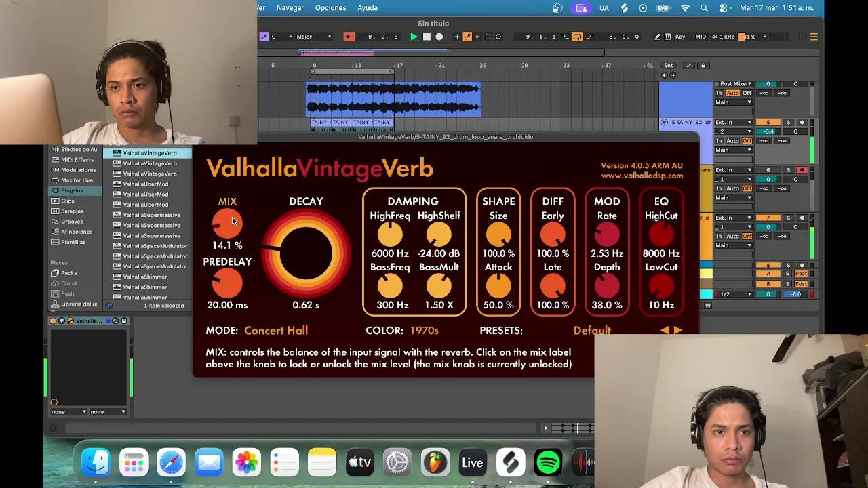Enable MIDI map mode
Image resolution: width=868 pixels, height=488 pixels.
(x=701, y=37)
